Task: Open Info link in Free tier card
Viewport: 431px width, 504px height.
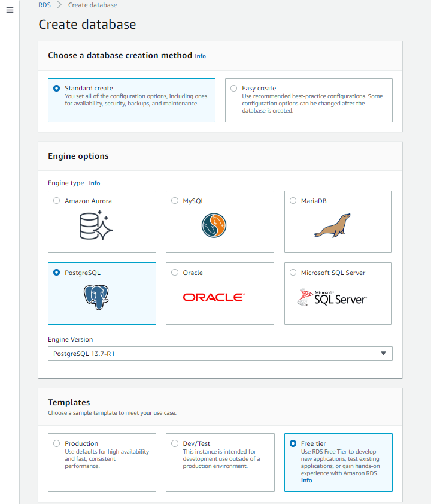Action: (x=306, y=481)
